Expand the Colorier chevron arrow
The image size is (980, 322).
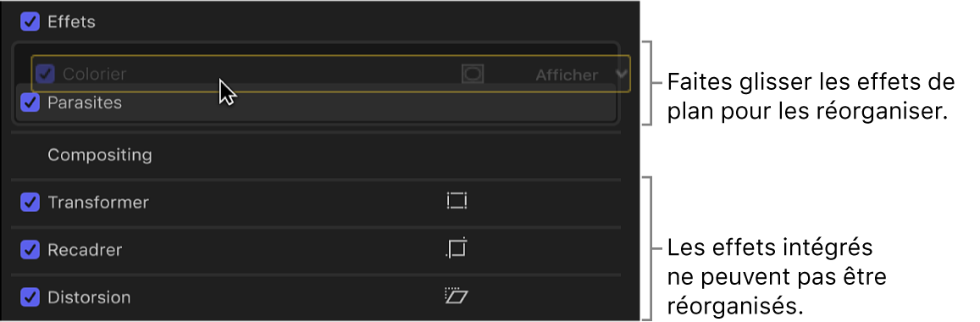621,74
